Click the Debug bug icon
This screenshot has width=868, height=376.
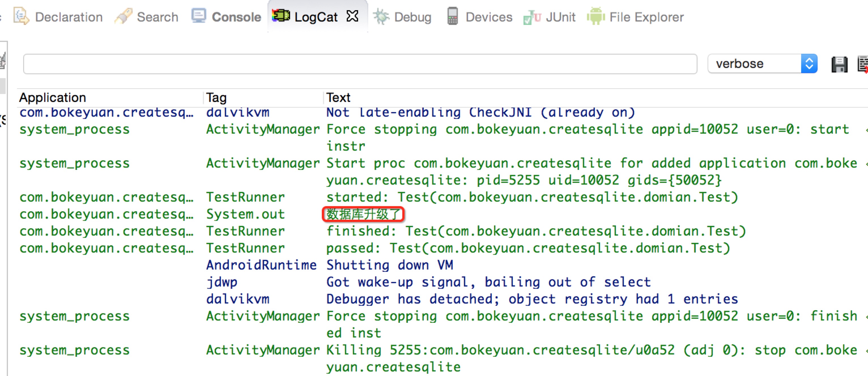coord(381,16)
